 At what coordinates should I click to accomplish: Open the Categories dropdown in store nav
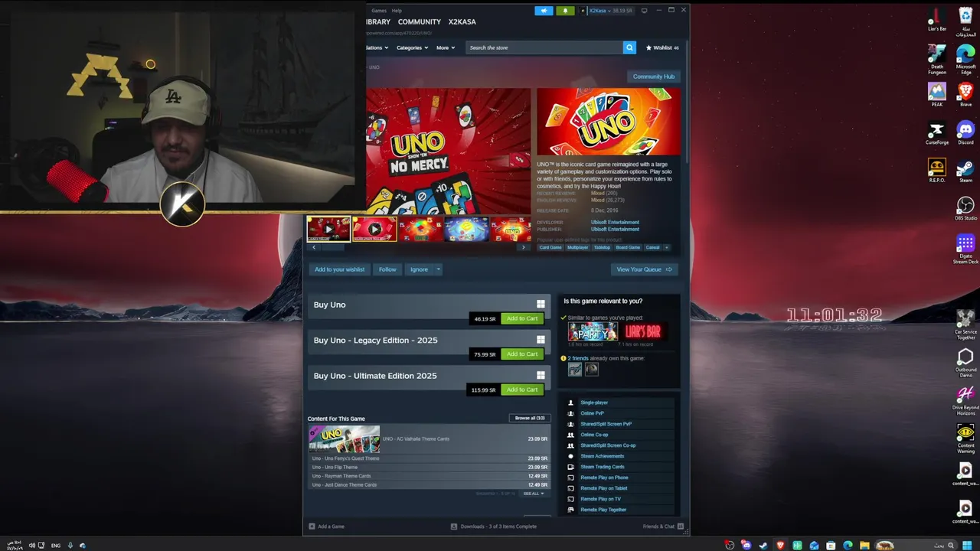tap(412, 47)
